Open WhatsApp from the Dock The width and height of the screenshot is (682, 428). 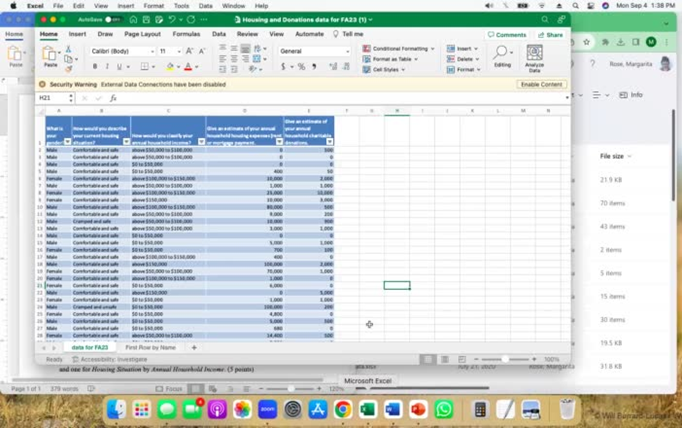point(444,409)
